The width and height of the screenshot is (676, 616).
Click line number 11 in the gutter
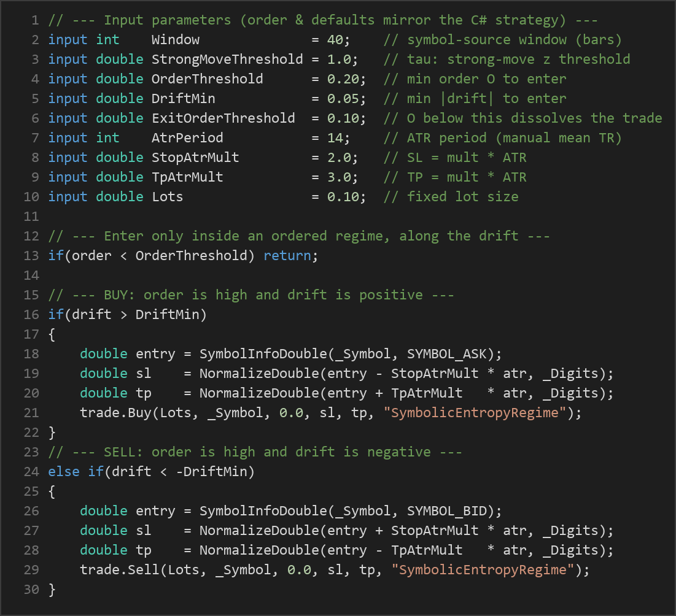31,216
